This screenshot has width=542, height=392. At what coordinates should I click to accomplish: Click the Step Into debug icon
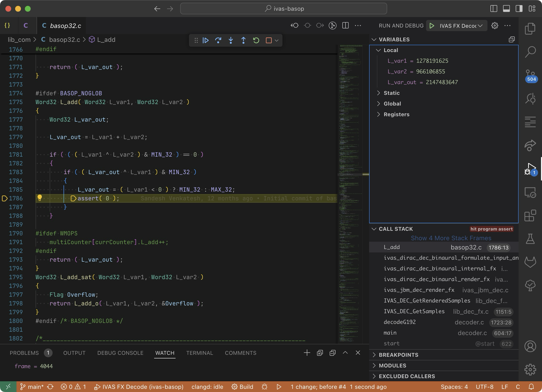[231, 40]
